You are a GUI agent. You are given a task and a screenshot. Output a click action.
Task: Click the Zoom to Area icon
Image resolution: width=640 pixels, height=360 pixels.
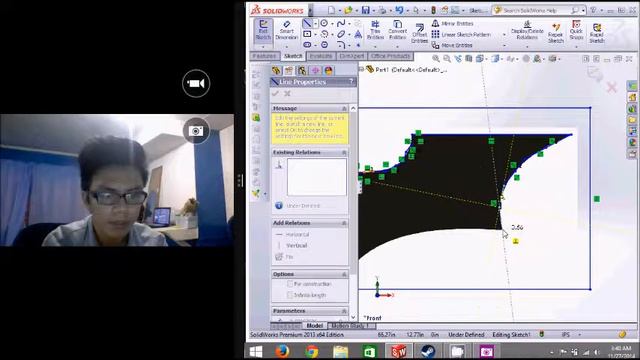[447, 59]
